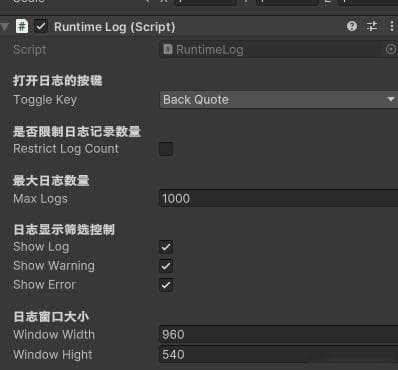Click the Show Warning label
The height and width of the screenshot is (370, 398).
tap(54, 266)
